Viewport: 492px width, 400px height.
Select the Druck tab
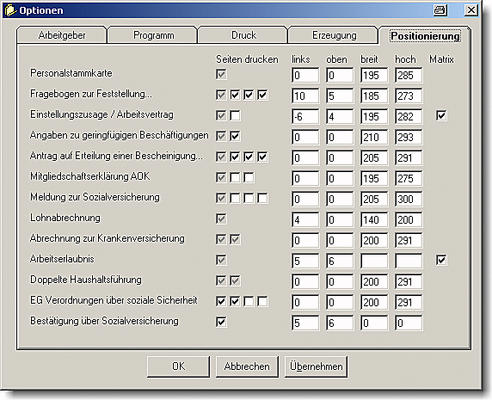click(243, 35)
